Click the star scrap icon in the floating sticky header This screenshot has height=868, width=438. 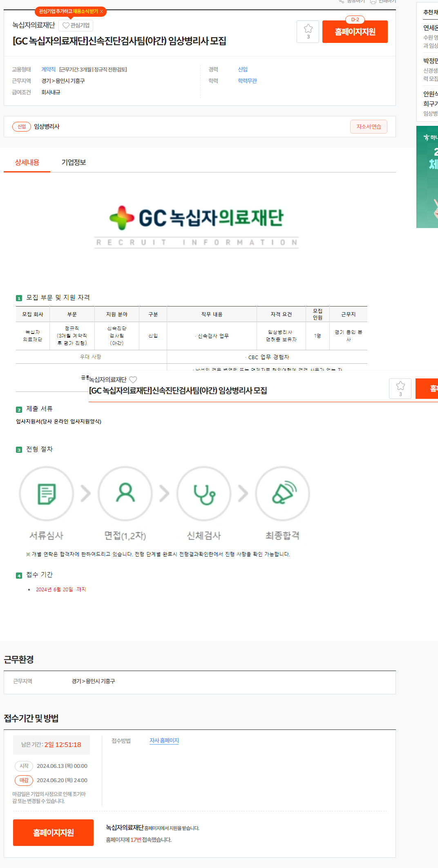[400, 388]
